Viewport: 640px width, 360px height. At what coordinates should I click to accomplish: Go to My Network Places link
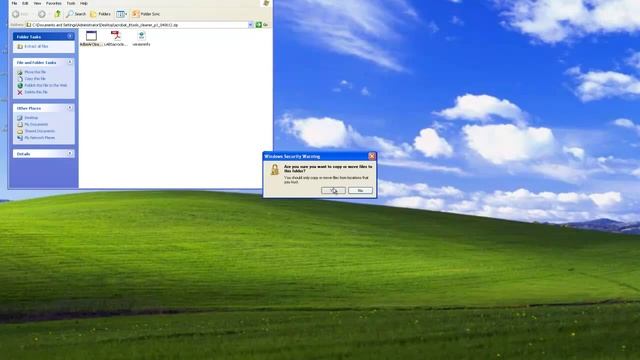(x=40, y=138)
